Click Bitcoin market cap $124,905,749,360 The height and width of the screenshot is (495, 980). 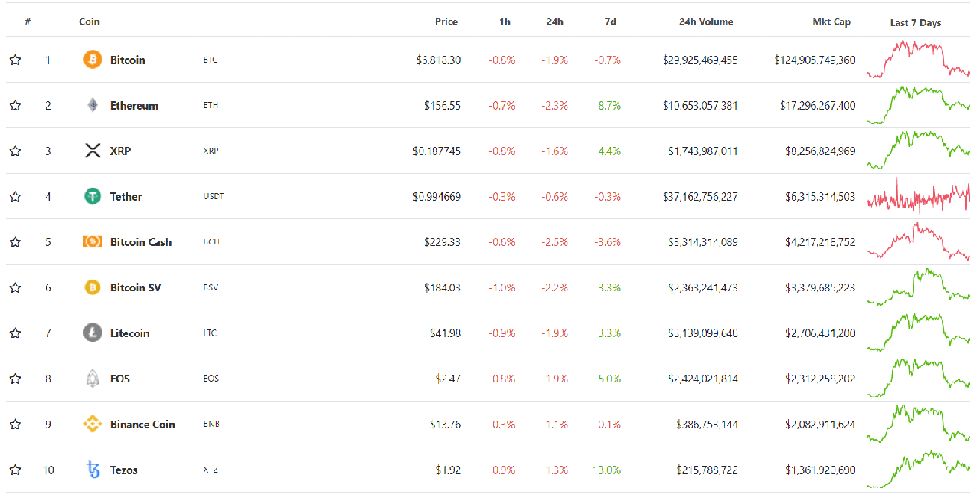point(815,60)
